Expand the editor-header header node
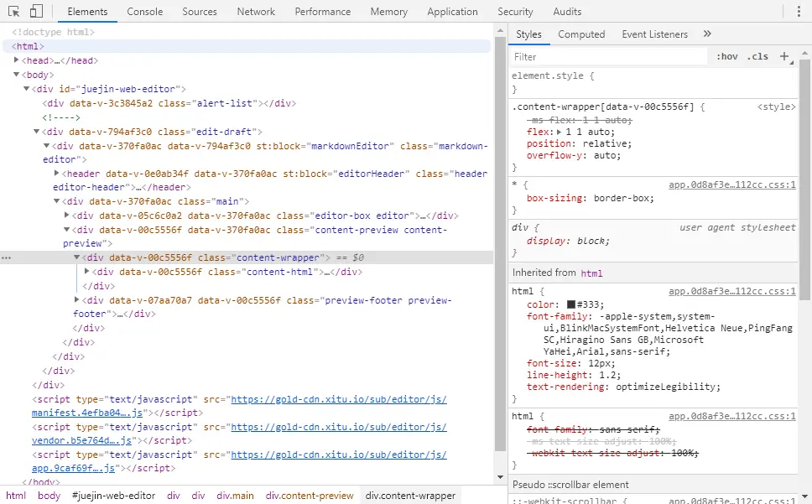 click(56, 173)
